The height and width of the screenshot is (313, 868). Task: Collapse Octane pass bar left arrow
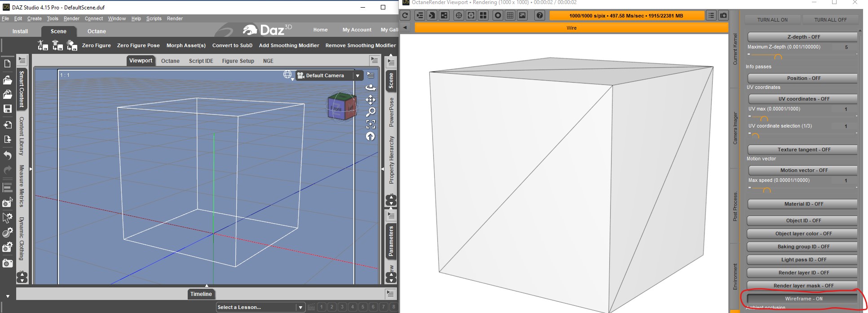(405, 28)
